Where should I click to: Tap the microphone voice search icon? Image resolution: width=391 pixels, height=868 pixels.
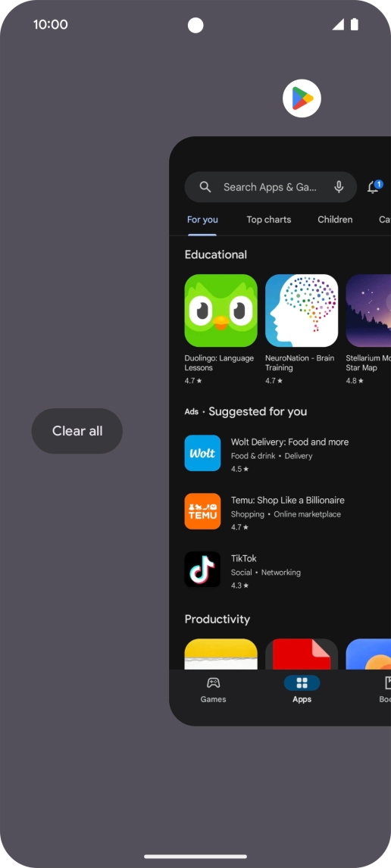pyautogui.click(x=339, y=187)
